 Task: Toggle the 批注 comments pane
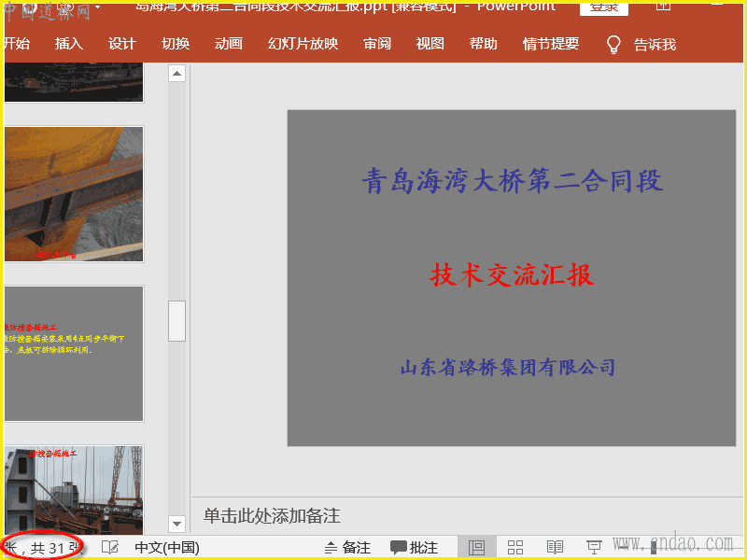click(x=414, y=548)
